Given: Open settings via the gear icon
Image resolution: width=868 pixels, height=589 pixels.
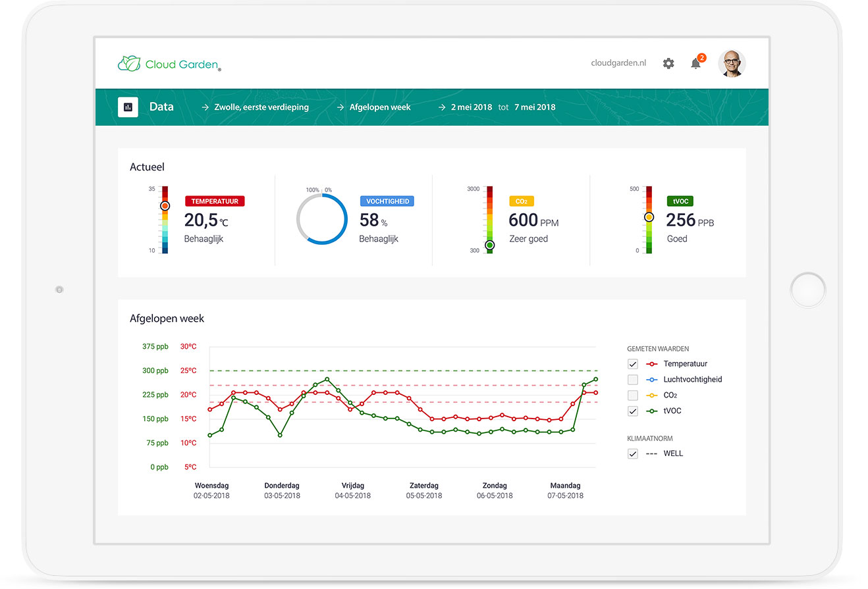Looking at the screenshot, I should (668, 64).
